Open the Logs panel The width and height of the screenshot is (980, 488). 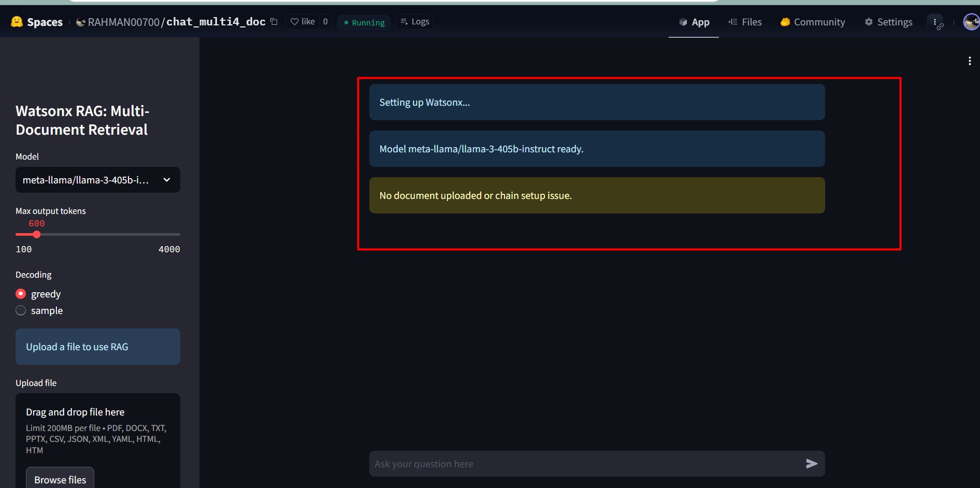415,22
